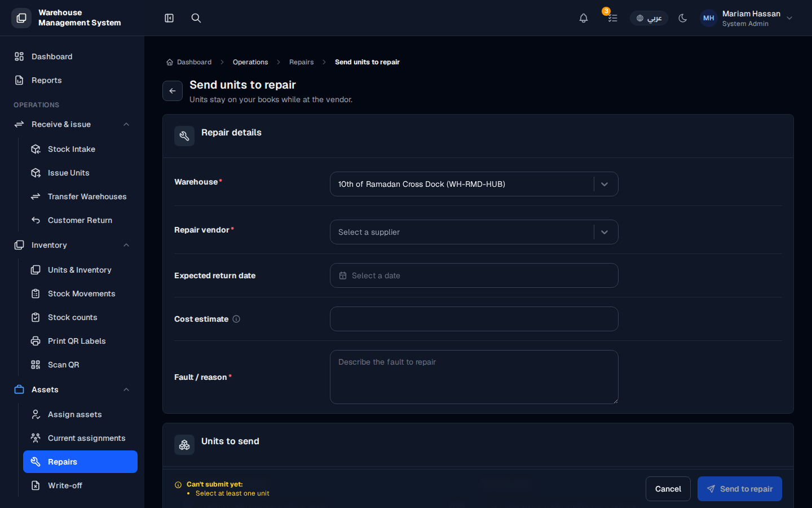
Task: Open the task list icon with badge
Action: (x=612, y=18)
